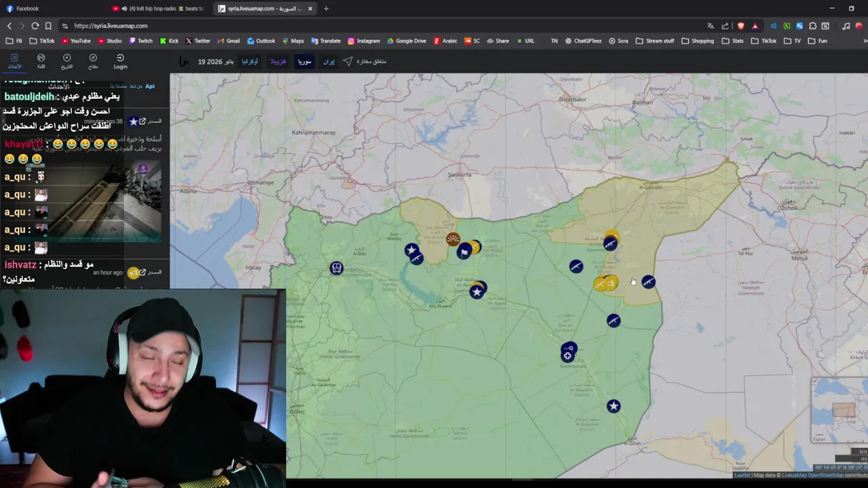
Task: Open the TikTok bookmarks folder near FB
Action: click(x=42, y=41)
